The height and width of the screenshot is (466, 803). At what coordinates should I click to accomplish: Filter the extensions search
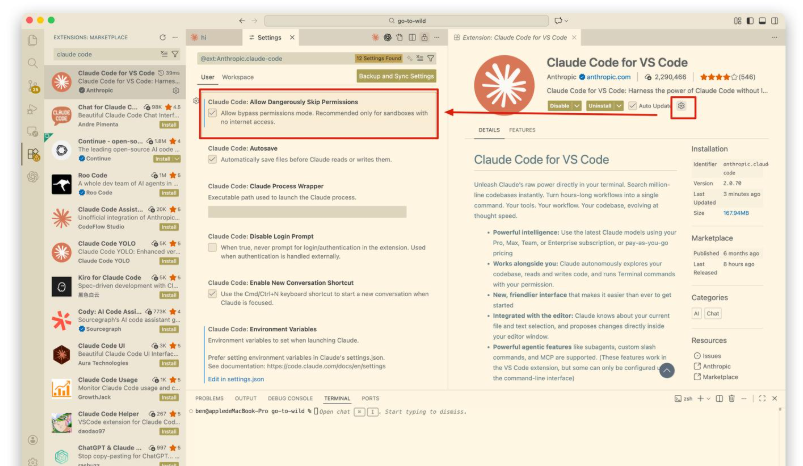pyautogui.click(x=175, y=54)
